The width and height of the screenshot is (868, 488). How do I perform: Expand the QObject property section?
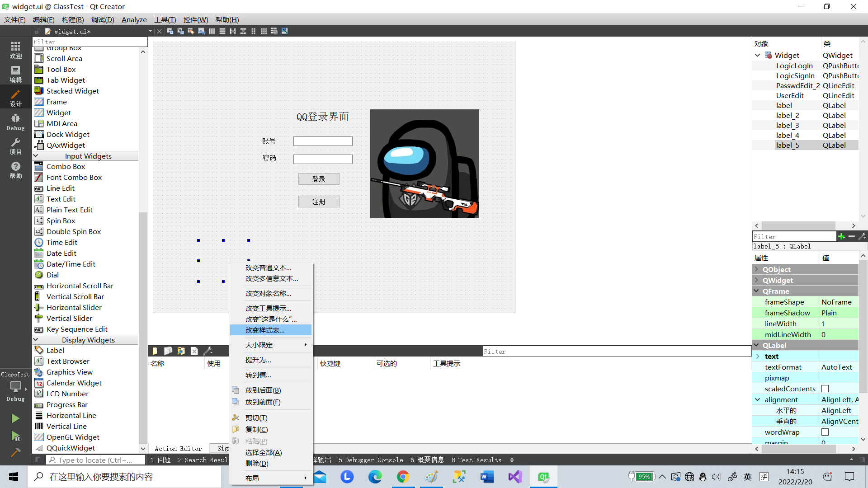[x=757, y=269]
